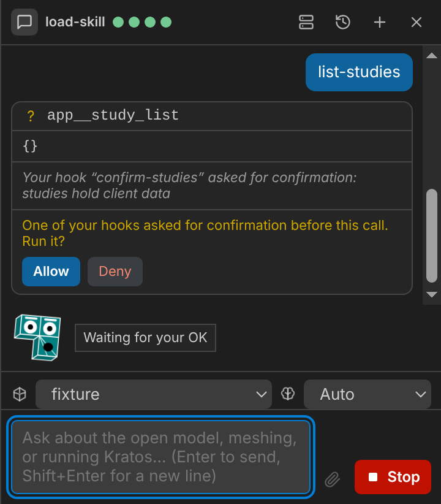Image resolution: width=441 pixels, height=504 pixels.
Task: Click the scrollbar down arrow
Action: 432,294
